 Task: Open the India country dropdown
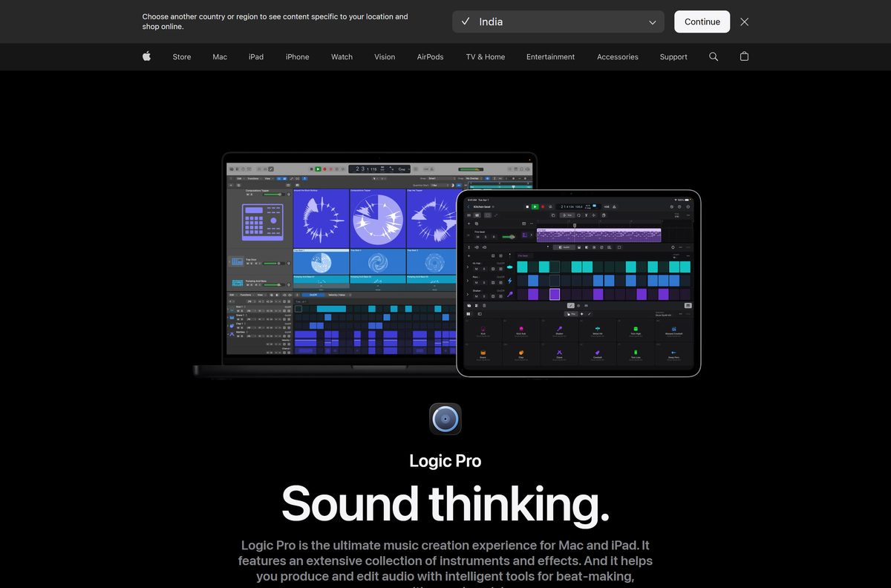(558, 22)
